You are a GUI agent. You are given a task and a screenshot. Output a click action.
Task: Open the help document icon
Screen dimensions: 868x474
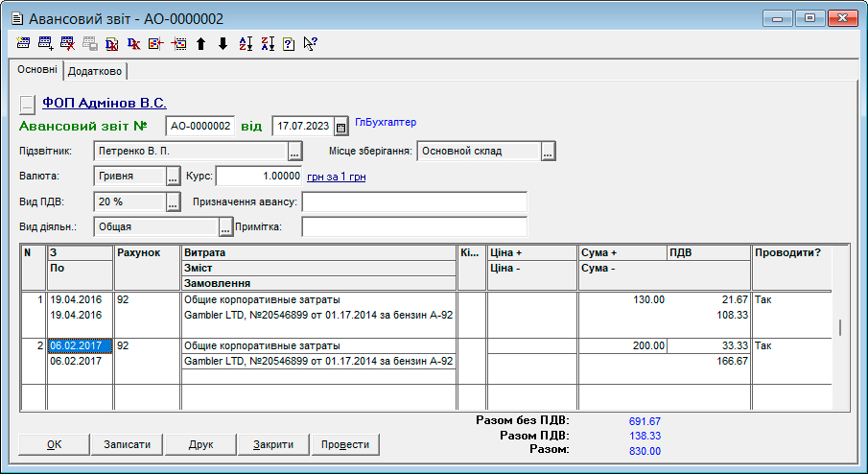[289, 43]
